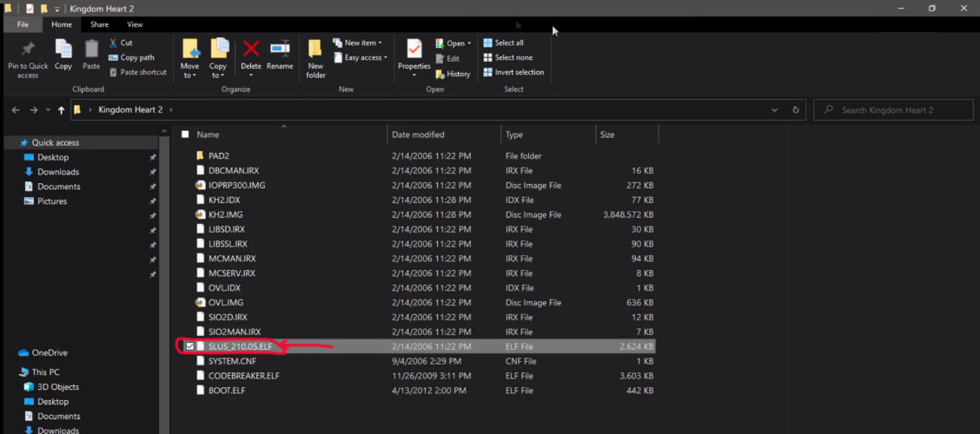The image size is (980, 434).
Task: Click the Refresh icon beside address bar
Action: 796,110
